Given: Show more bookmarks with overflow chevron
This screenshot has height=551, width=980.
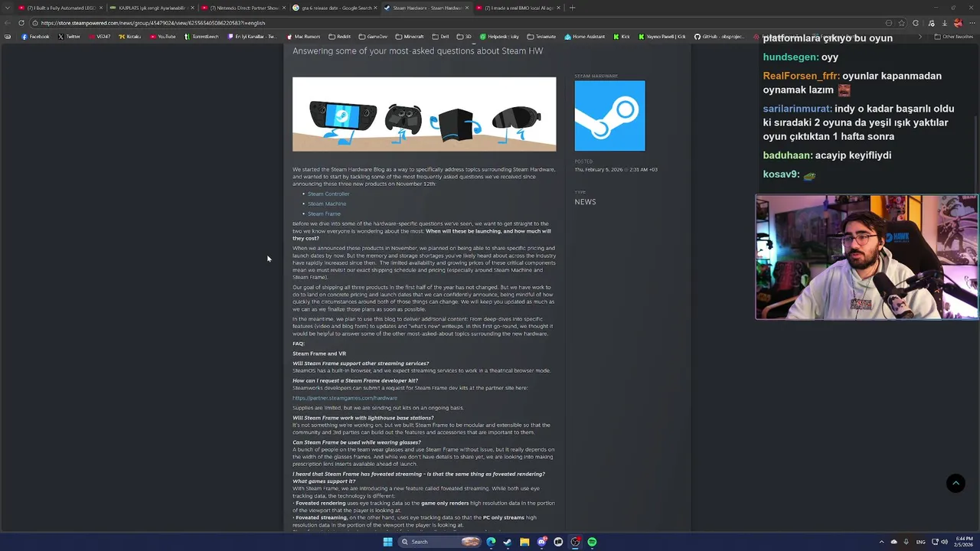Looking at the screenshot, I should [920, 37].
